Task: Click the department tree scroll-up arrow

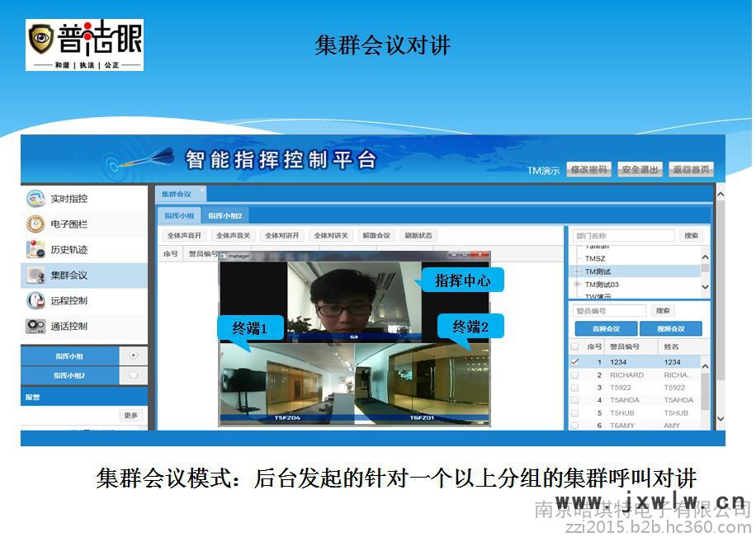Action: point(705,257)
